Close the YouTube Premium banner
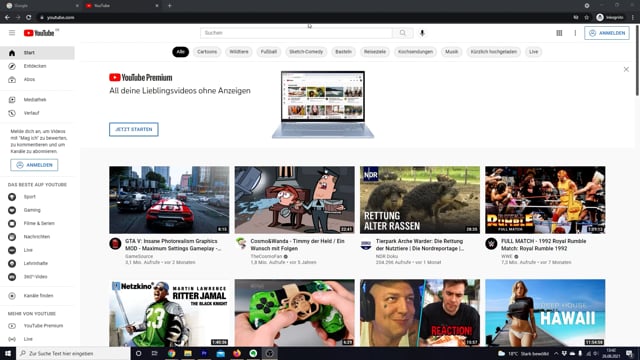640x360 pixels. coord(626,69)
